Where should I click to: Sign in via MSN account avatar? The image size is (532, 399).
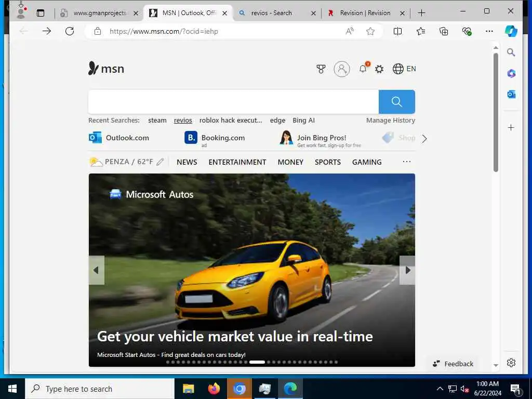342,69
